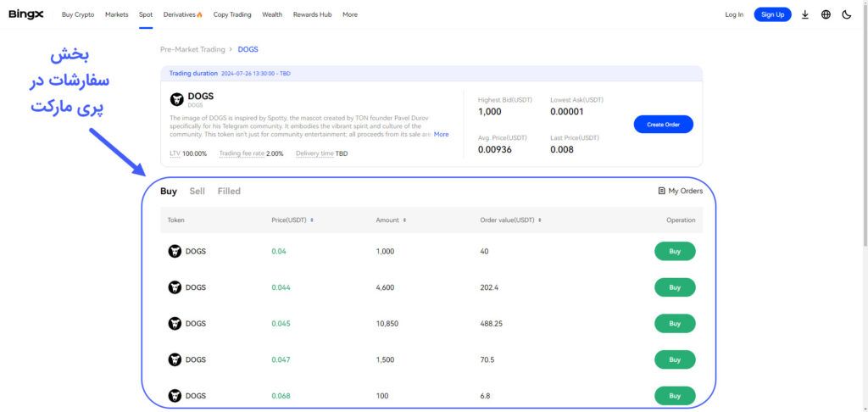
Task: Click the Sign Up button
Action: point(772,14)
